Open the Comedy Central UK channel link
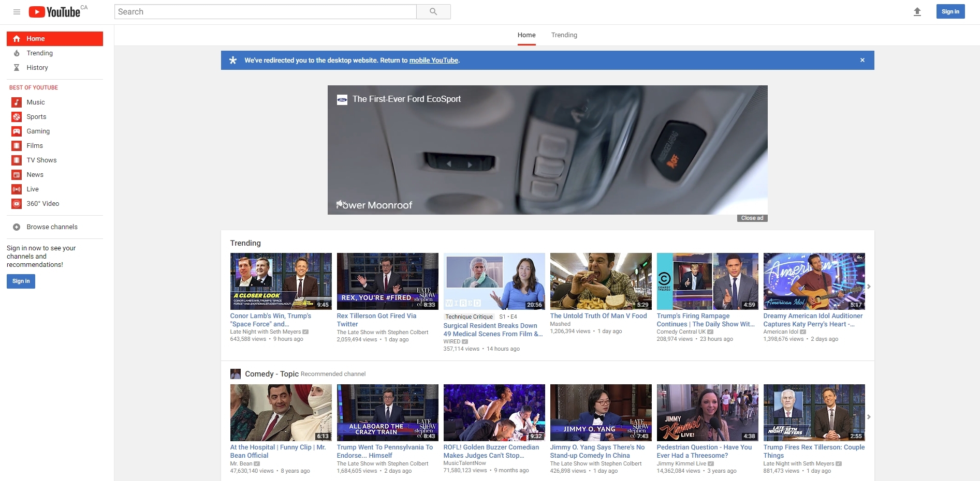The width and height of the screenshot is (980, 481). click(681, 332)
